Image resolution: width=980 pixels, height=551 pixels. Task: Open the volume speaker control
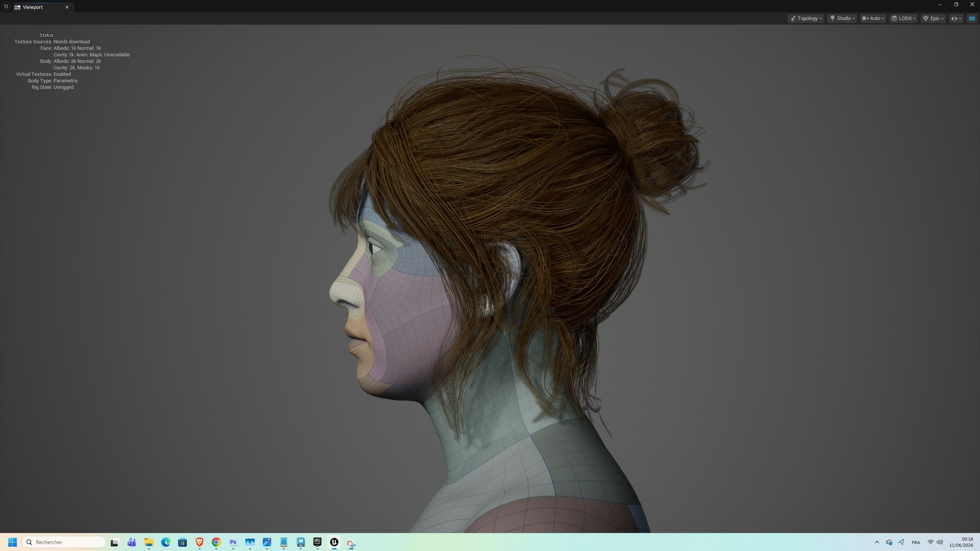pyautogui.click(x=940, y=542)
